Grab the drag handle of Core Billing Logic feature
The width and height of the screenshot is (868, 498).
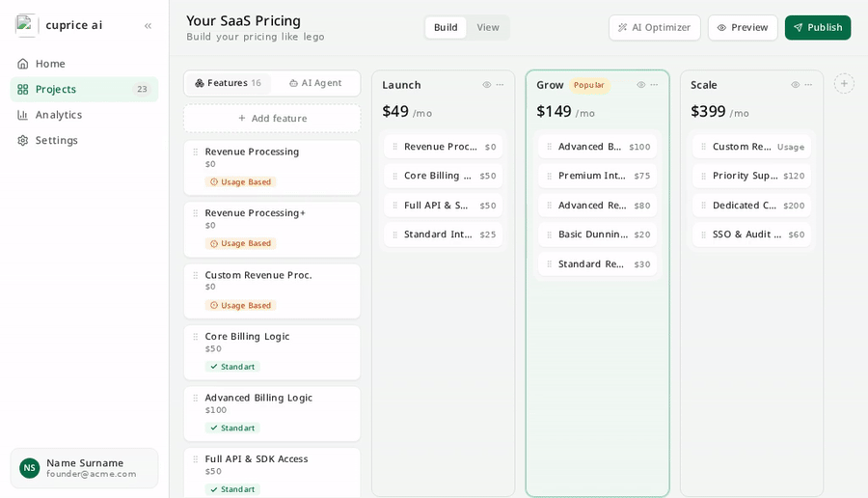point(196,336)
